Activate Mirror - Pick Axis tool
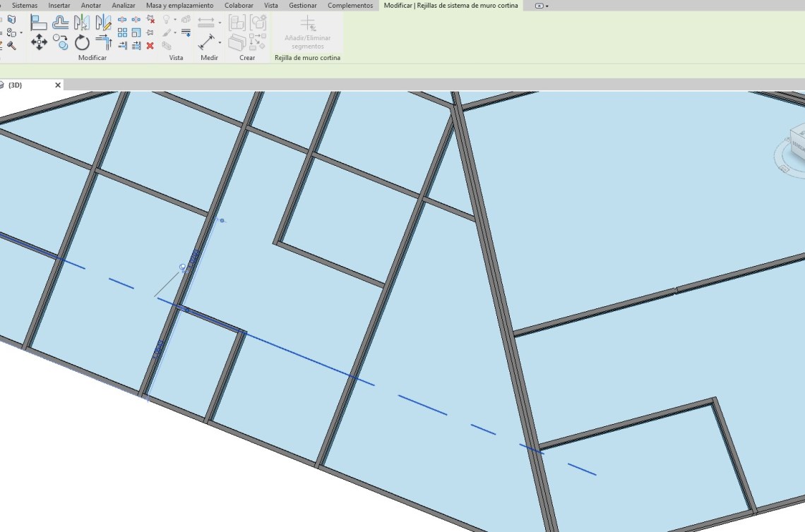The image size is (805, 532). pyautogui.click(x=82, y=23)
